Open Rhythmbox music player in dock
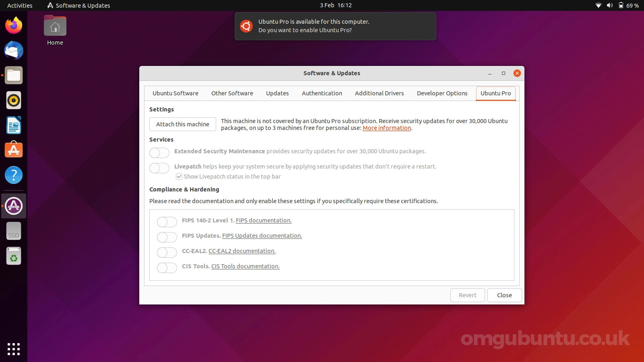 [14, 101]
